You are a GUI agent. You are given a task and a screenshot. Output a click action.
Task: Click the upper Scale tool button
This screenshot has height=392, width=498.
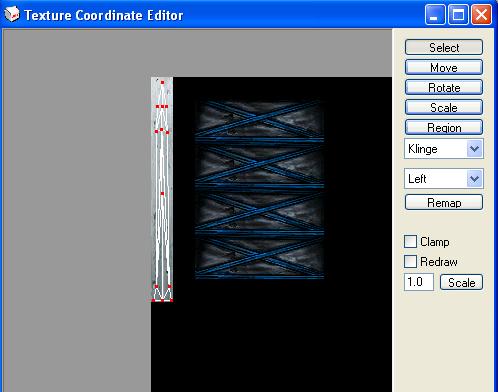tap(444, 107)
